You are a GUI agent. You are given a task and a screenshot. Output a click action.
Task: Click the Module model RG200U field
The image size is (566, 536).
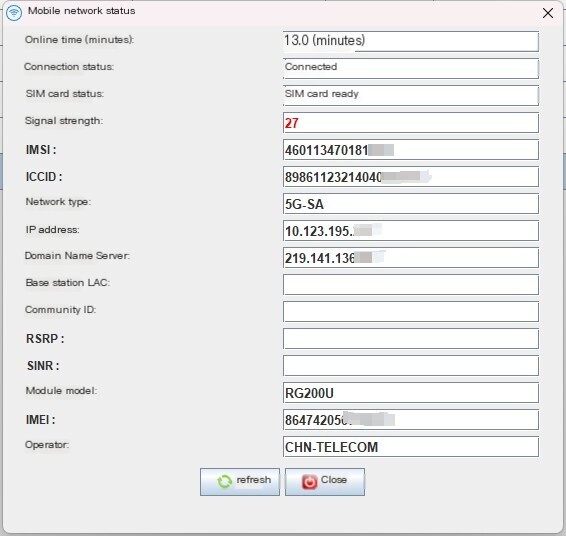click(x=411, y=393)
